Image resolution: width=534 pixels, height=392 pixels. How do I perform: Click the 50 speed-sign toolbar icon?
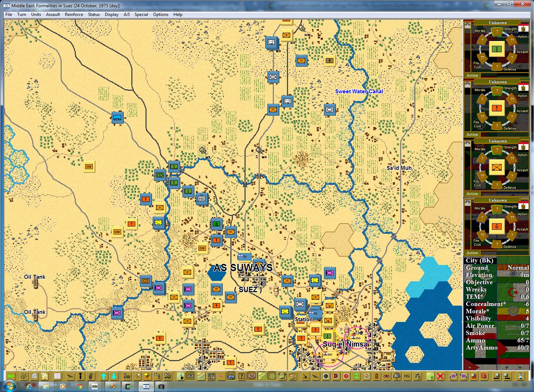(x=252, y=376)
